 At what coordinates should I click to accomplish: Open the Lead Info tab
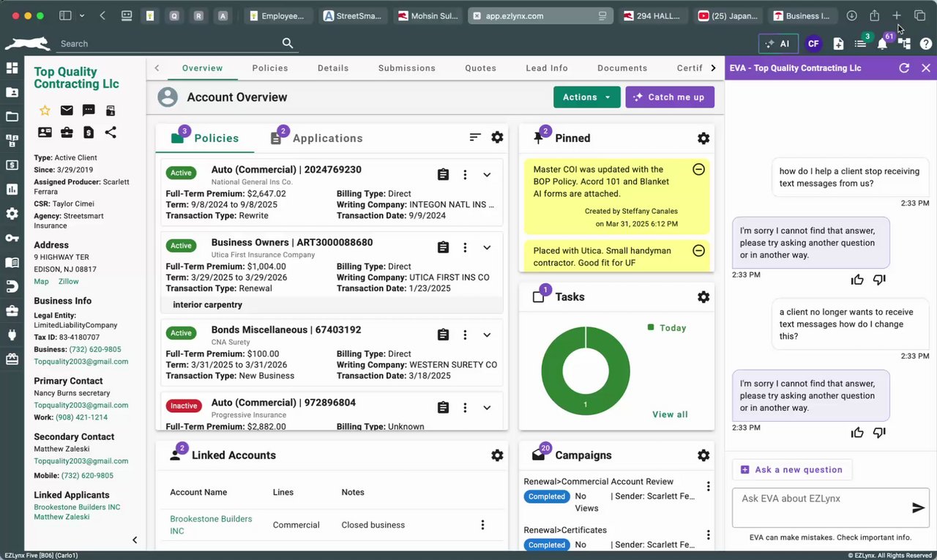(547, 68)
